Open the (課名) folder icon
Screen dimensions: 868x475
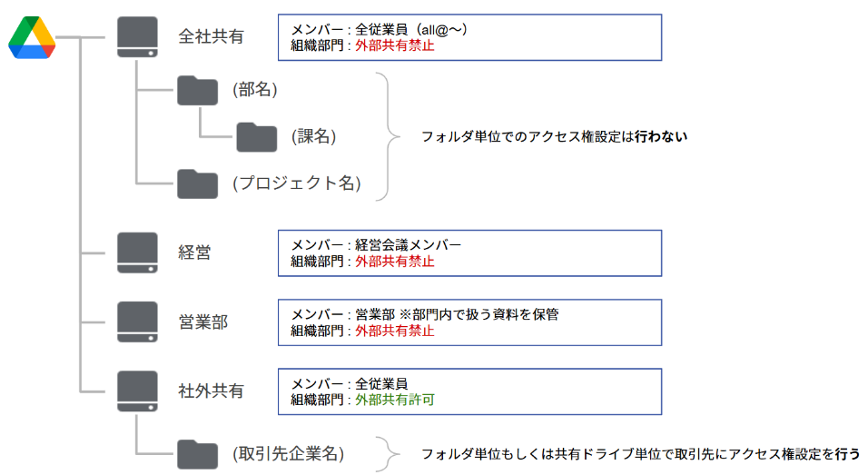click(257, 137)
